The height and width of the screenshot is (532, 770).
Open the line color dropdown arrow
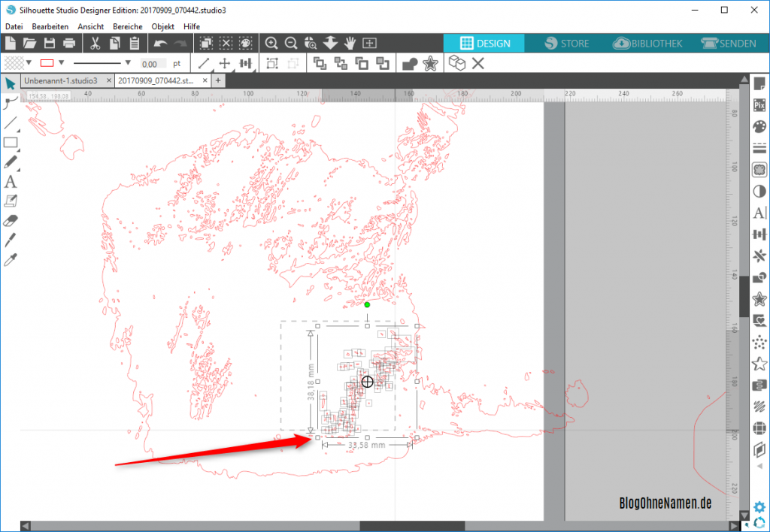[62, 63]
